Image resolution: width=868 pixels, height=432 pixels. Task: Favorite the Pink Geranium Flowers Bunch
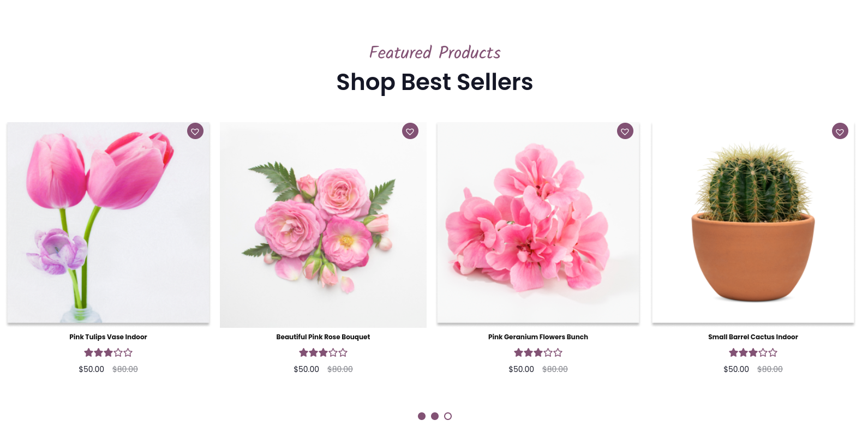(x=625, y=131)
